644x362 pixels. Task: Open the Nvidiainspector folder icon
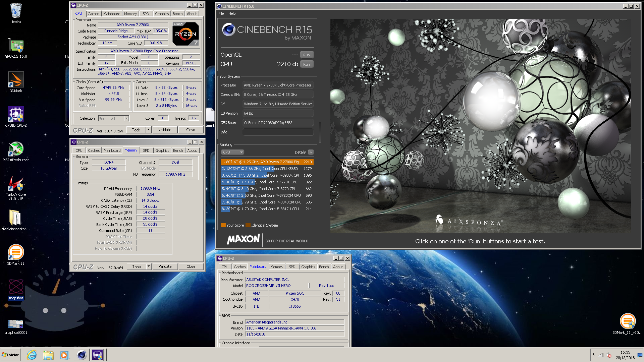[16, 221]
